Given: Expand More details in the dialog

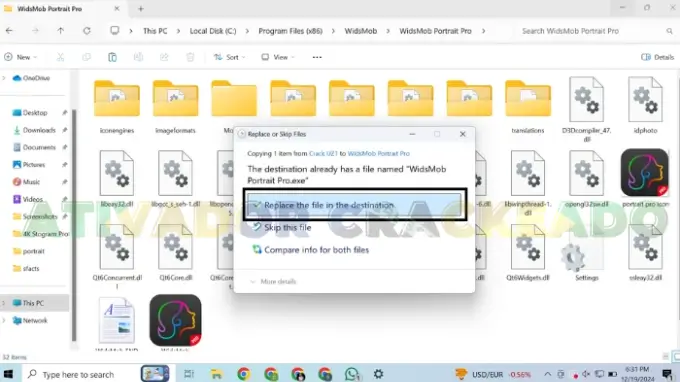Looking at the screenshot, I should (x=273, y=282).
